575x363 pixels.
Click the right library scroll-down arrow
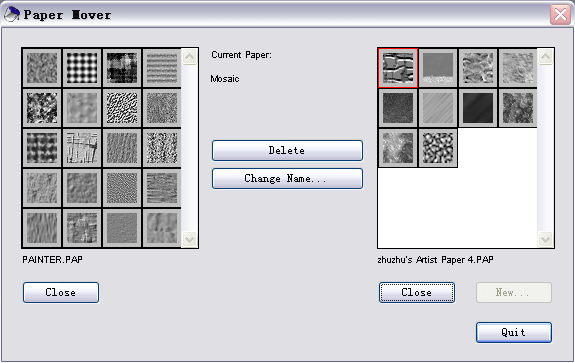(545, 240)
